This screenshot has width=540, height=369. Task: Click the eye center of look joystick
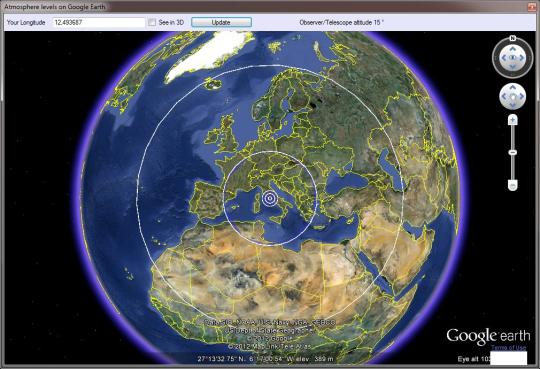click(513, 58)
